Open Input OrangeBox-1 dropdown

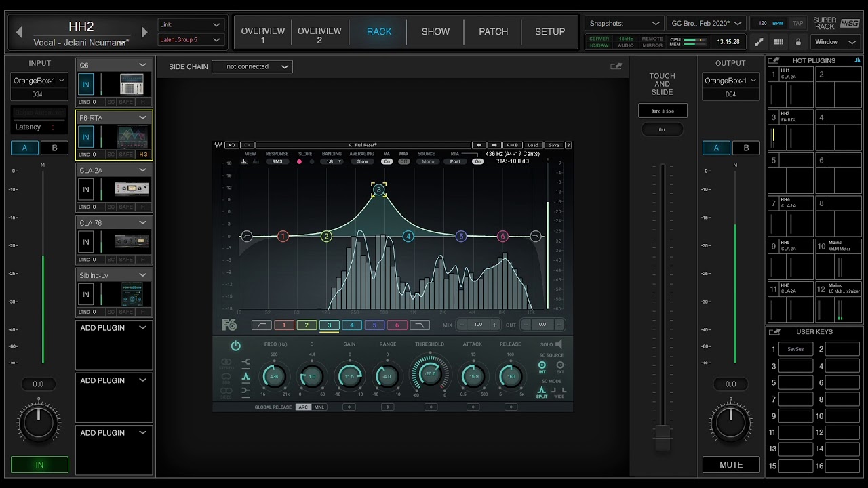coord(39,81)
